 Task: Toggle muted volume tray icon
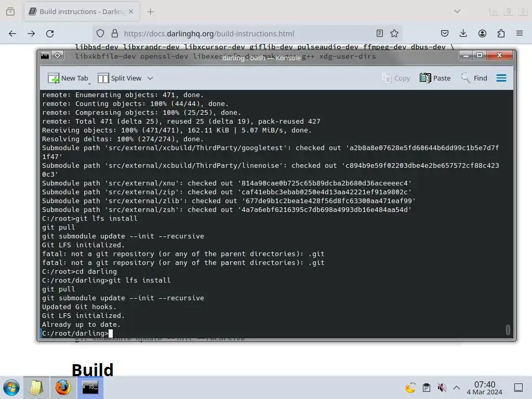pos(442,388)
